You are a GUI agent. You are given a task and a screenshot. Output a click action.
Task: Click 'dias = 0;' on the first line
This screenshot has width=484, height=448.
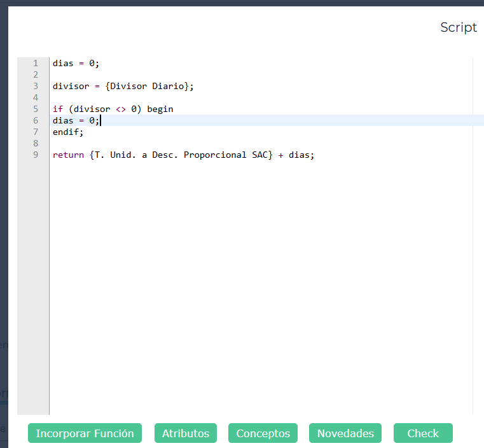tap(76, 64)
